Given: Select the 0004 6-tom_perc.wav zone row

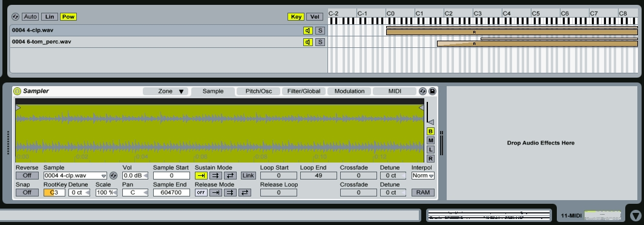Looking at the screenshot, I should (168, 42).
